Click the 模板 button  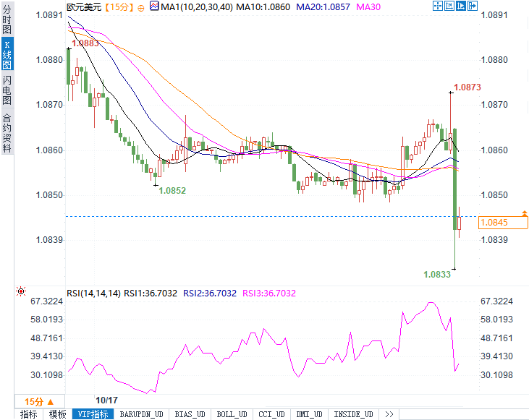coord(57,414)
